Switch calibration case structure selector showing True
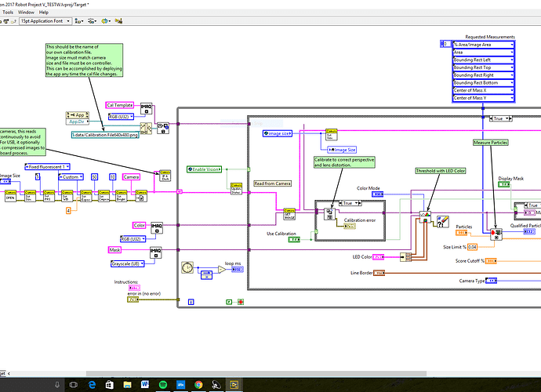 pyautogui.click(x=350, y=203)
